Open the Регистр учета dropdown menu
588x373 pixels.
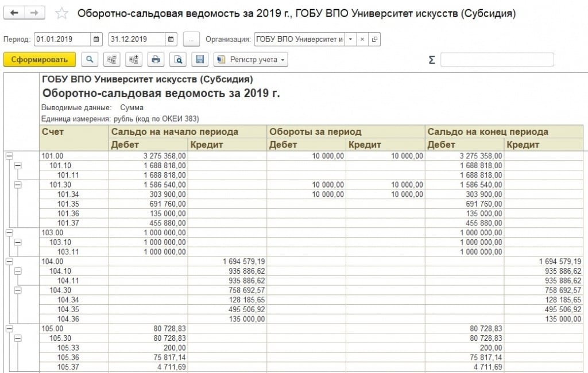[250, 59]
